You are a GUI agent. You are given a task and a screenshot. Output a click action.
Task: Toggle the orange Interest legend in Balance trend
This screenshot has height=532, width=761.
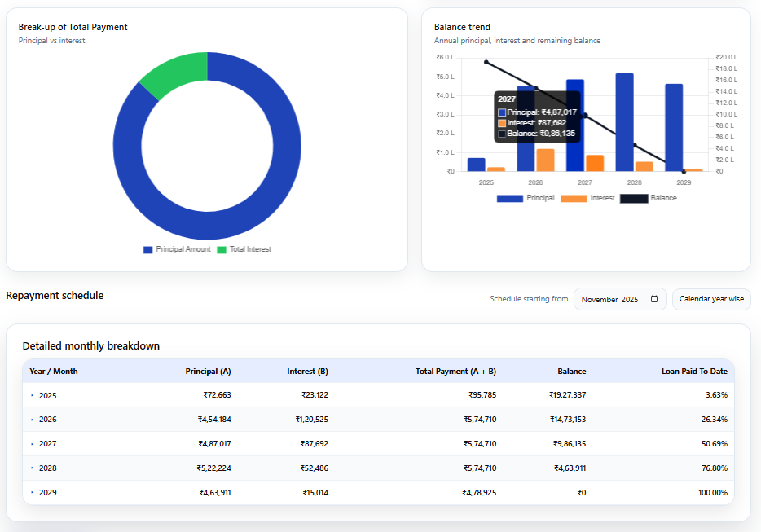point(588,198)
